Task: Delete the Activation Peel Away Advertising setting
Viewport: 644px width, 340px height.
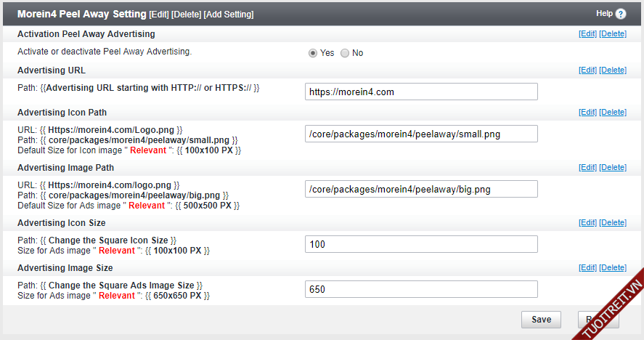Action: tap(613, 34)
